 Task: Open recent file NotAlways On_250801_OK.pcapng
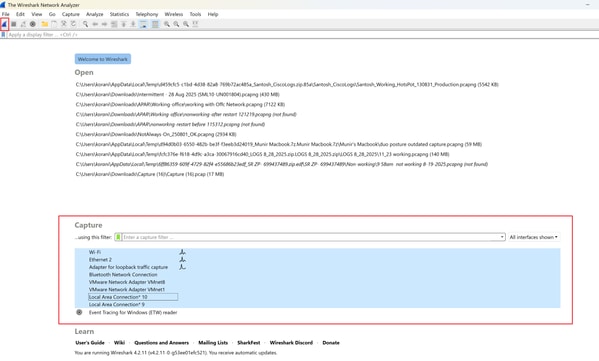point(156,134)
